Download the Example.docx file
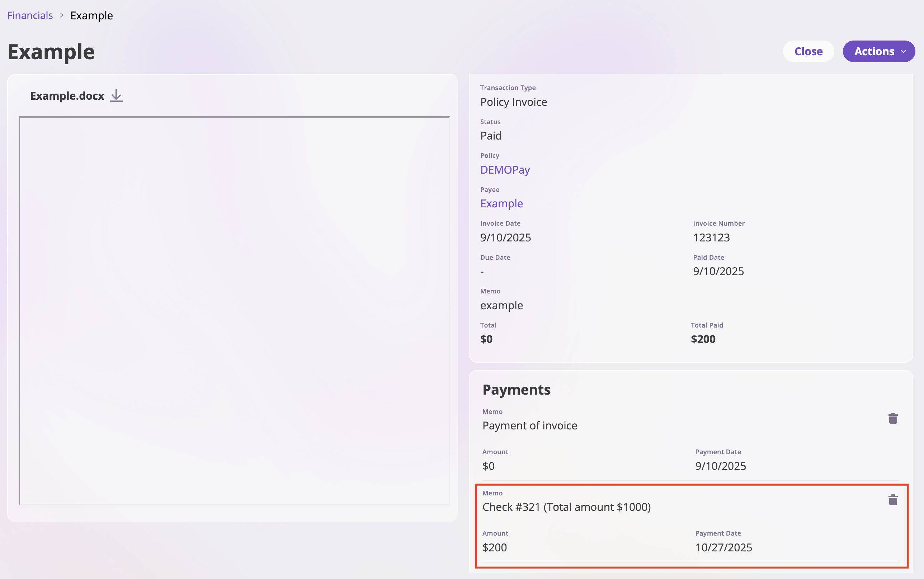924x579 pixels. point(116,96)
